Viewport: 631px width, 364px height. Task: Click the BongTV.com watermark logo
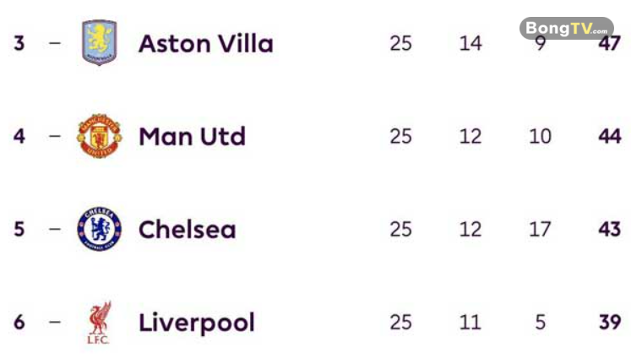point(566,28)
